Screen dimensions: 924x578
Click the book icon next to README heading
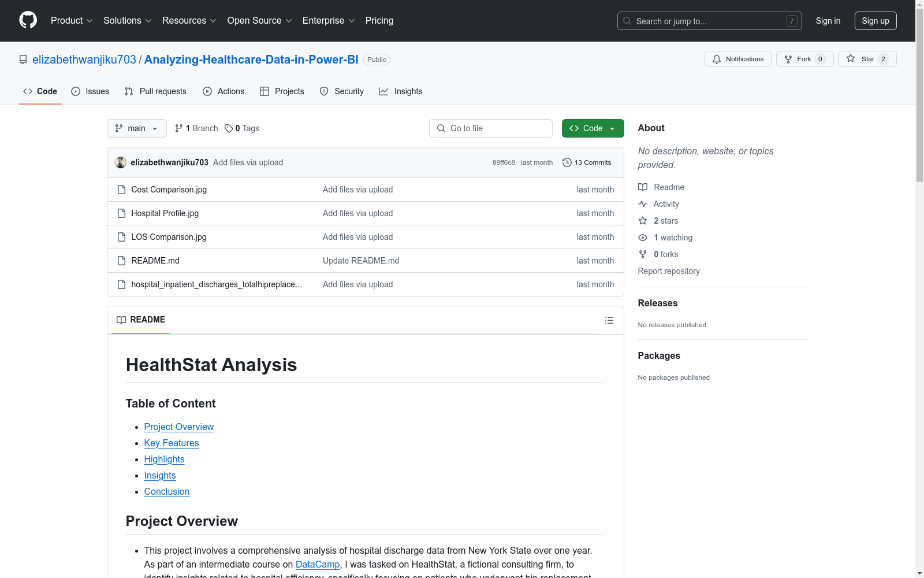coord(121,320)
